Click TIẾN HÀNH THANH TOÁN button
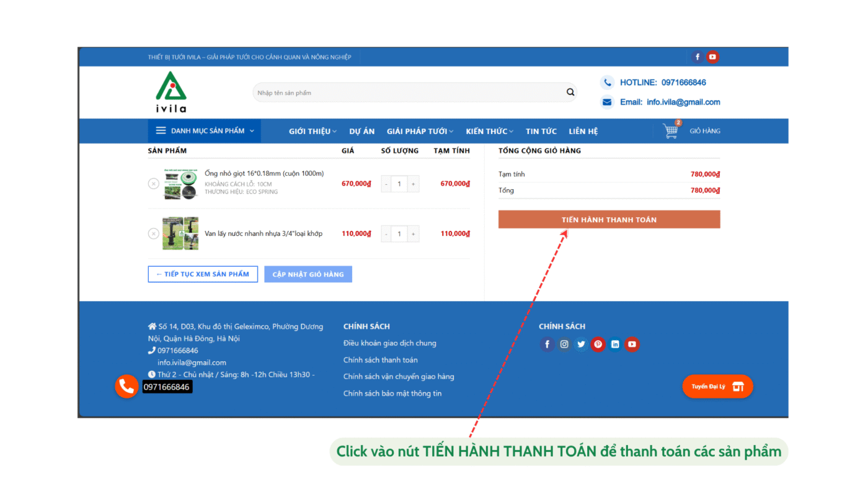Viewport: 868px width, 489px height. pos(609,220)
